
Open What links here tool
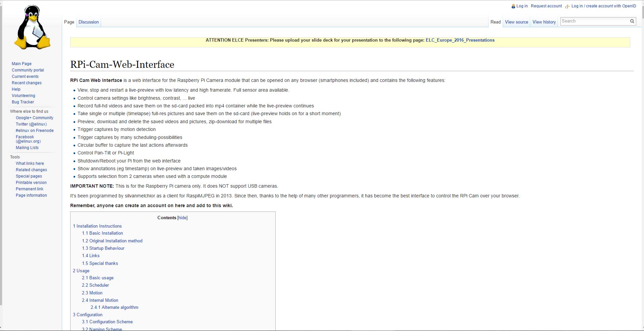[x=30, y=163]
